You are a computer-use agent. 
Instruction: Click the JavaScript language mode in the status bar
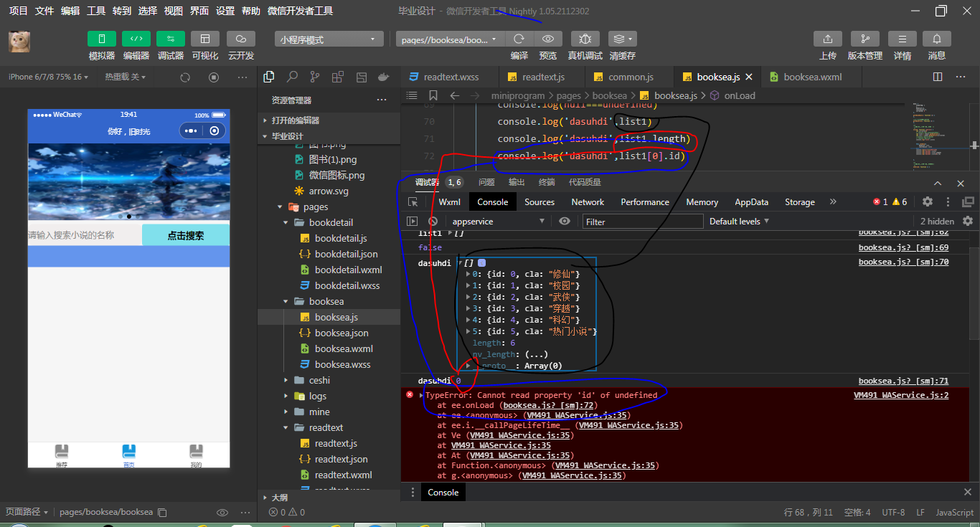click(x=955, y=513)
